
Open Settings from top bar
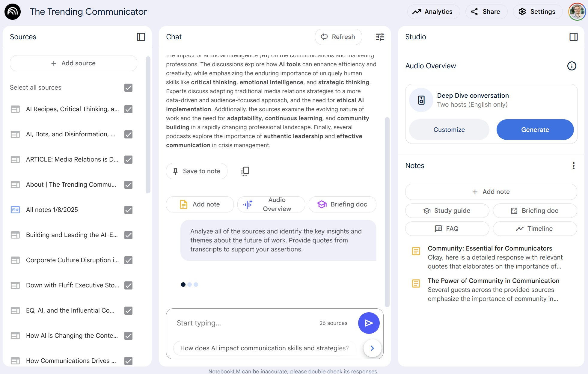point(538,12)
